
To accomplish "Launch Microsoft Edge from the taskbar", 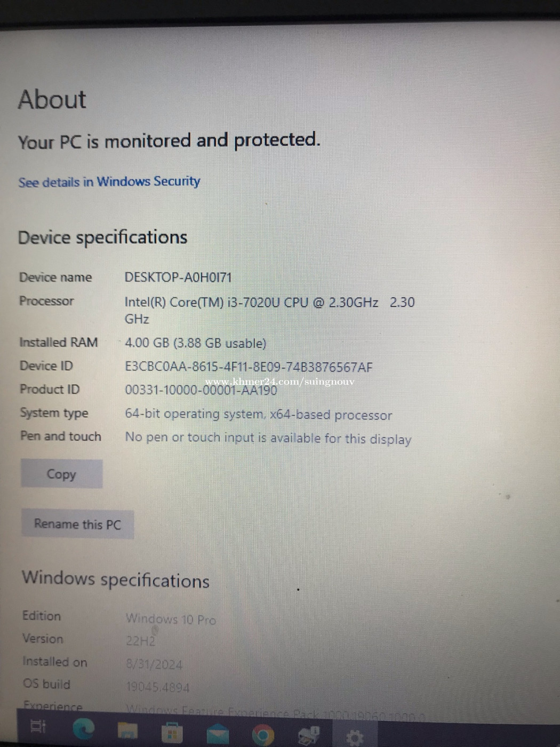I will coord(83,729).
